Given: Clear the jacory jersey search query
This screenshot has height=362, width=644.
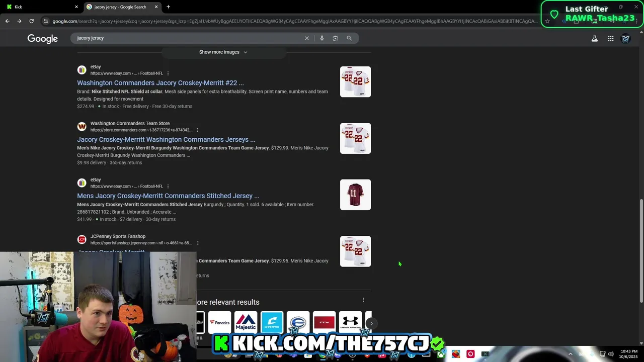Looking at the screenshot, I should click(307, 38).
